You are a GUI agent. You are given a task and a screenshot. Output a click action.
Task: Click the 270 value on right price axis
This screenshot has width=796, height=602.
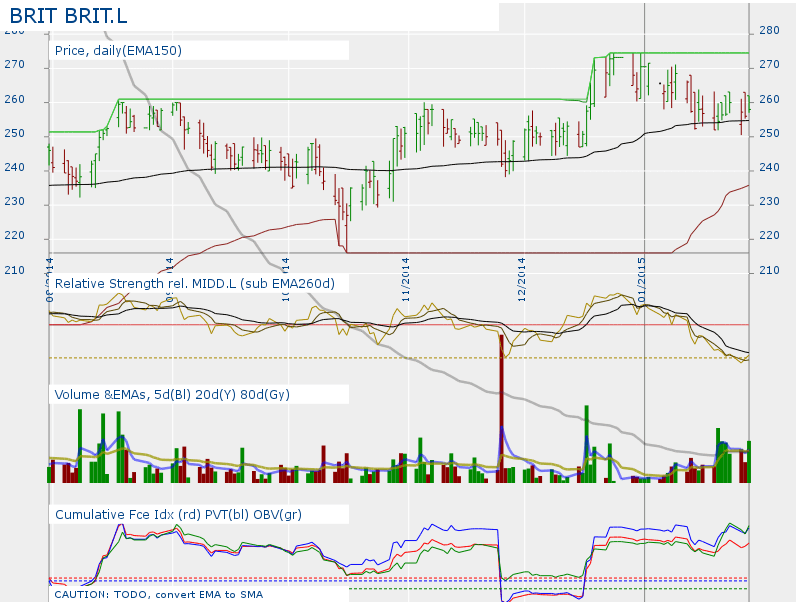(769, 64)
